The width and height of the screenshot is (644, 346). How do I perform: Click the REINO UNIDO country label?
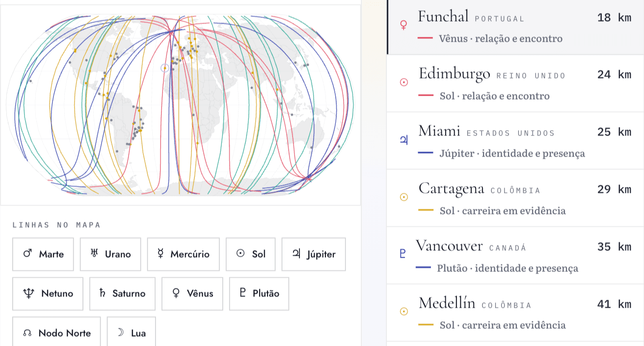531,76
